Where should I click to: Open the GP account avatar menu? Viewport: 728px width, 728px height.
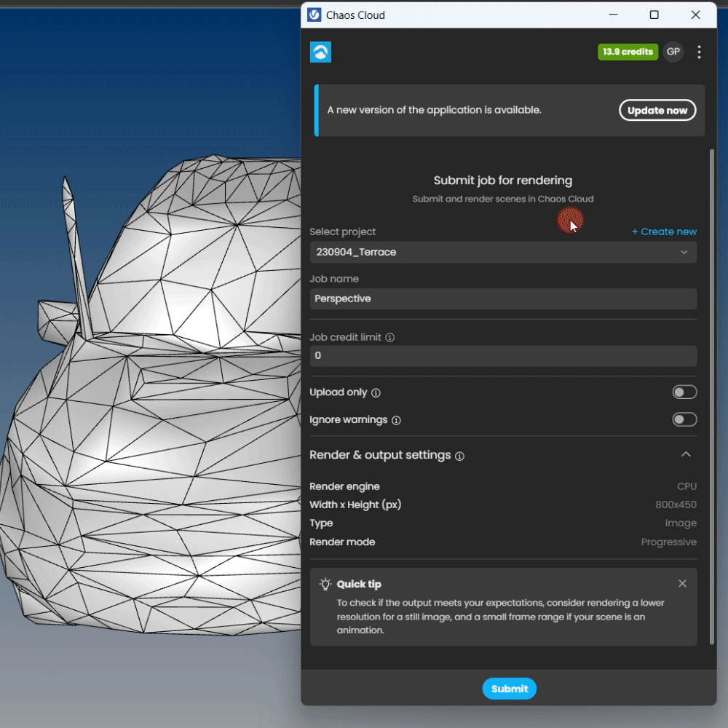click(x=673, y=52)
